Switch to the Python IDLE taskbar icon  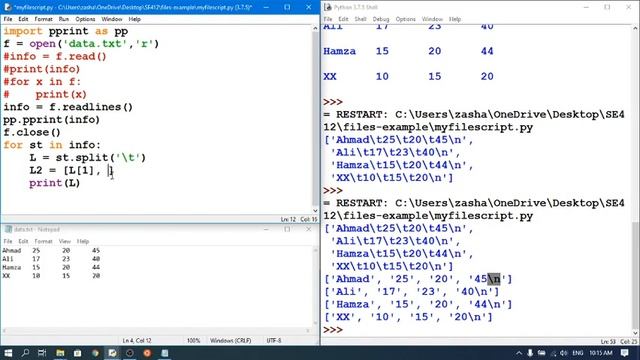click(x=112, y=353)
